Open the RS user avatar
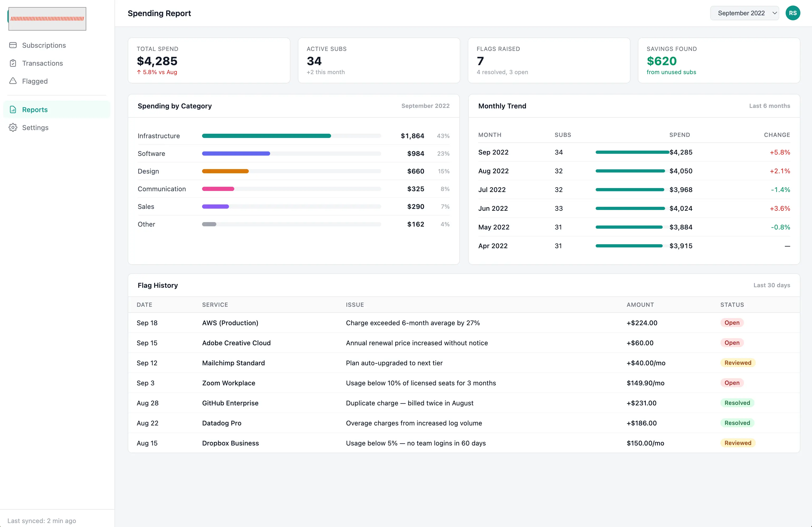 pos(792,13)
